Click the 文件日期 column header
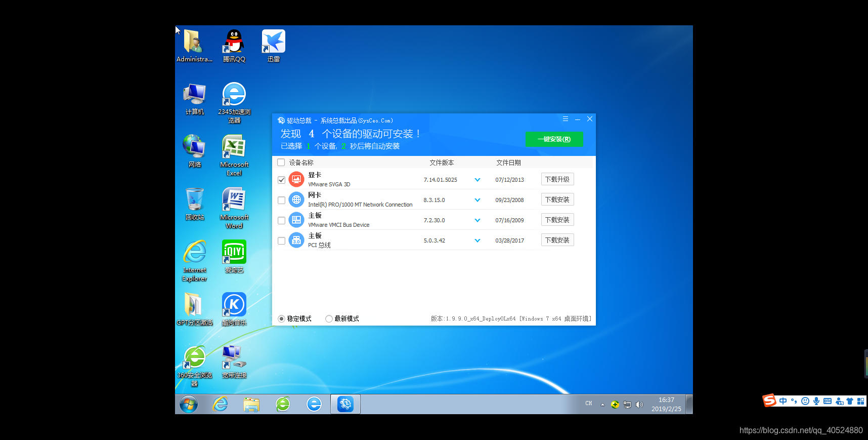Viewport: 868px width, 440px height. click(x=508, y=163)
